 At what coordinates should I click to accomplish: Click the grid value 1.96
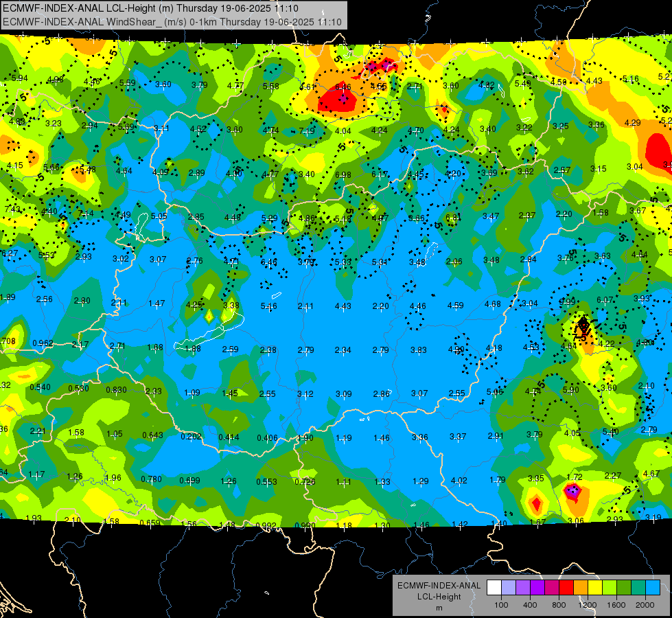click(113, 477)
